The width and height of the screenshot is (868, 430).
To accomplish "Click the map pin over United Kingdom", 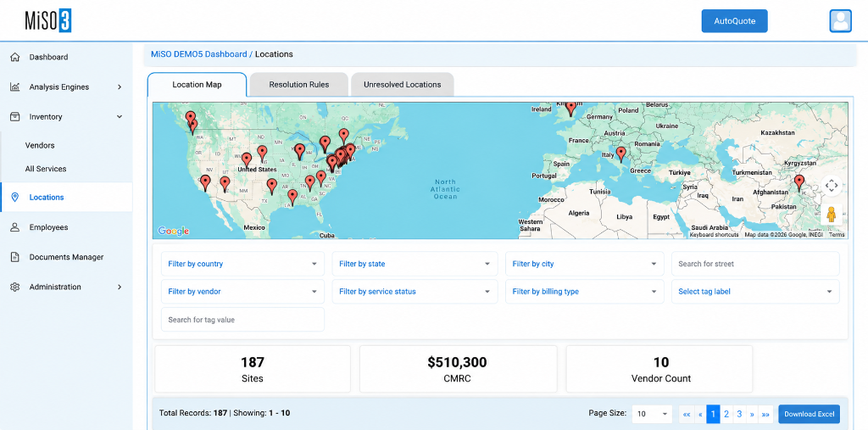I will [x=570, y=108].
